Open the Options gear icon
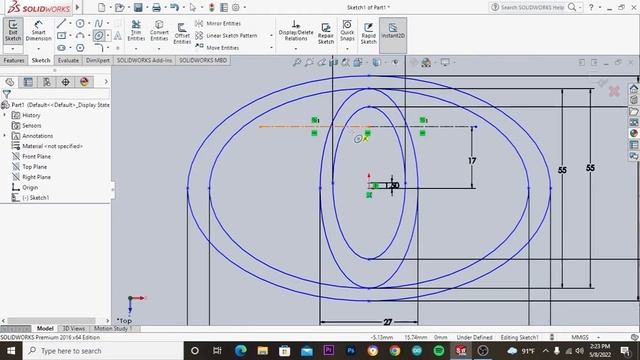The height and width of the screenshot is (360, 640). click(236, 7)
